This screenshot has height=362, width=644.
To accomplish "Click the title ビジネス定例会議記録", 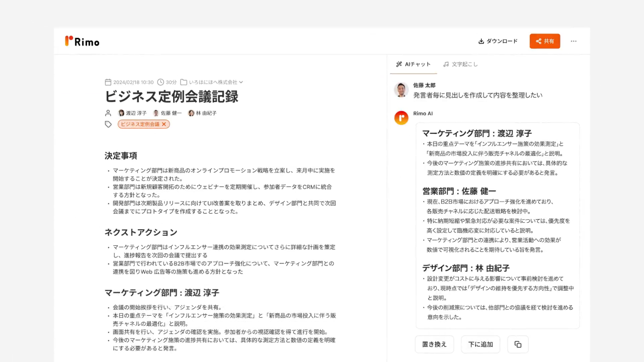I will tap(172, 97).
